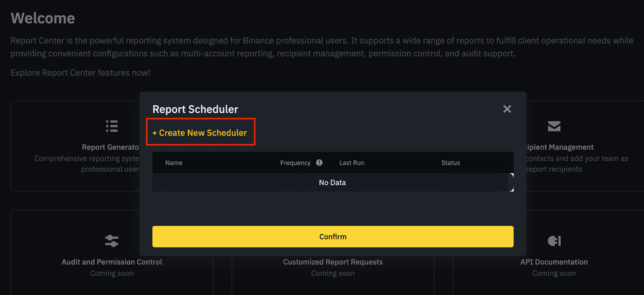Click the Name column header
The height and width of the screenshot is (295, 644).
coord(173,163)
